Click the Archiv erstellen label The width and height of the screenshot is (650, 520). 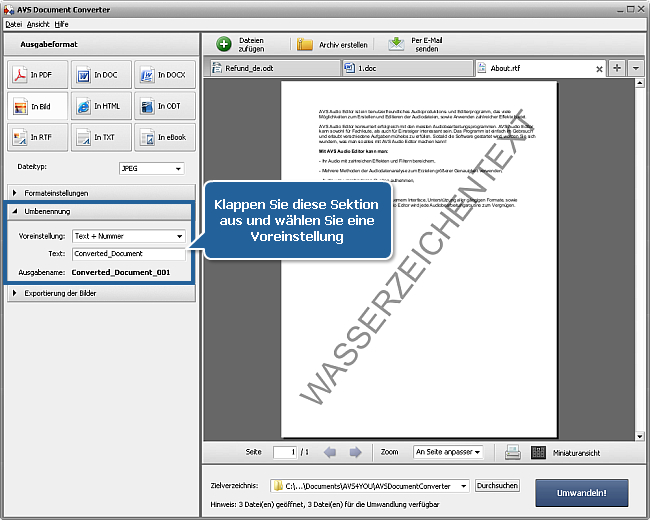(343, 45)
